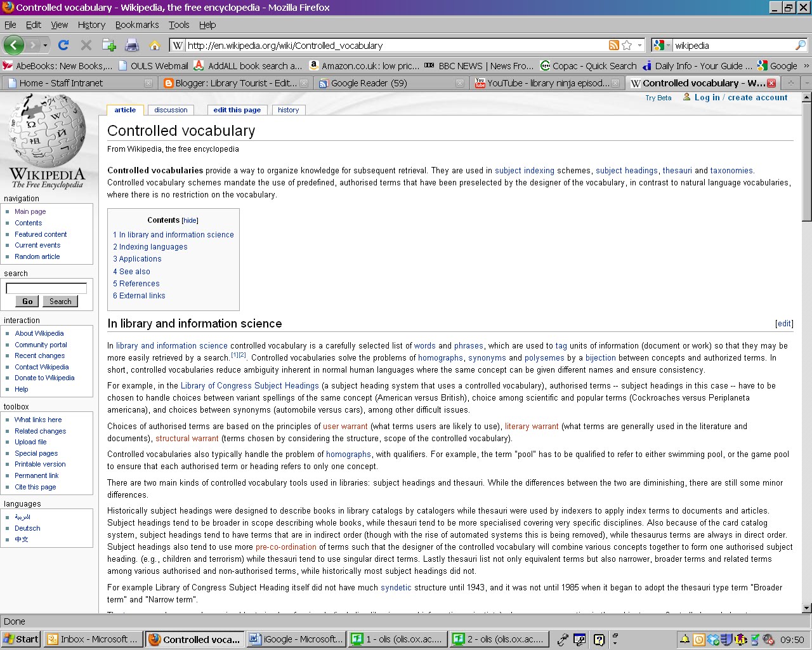Open the Amazon.co.uk bookmark
Image resolution: width=812 pixels, height=650 pixels.
tap(364, 65)
